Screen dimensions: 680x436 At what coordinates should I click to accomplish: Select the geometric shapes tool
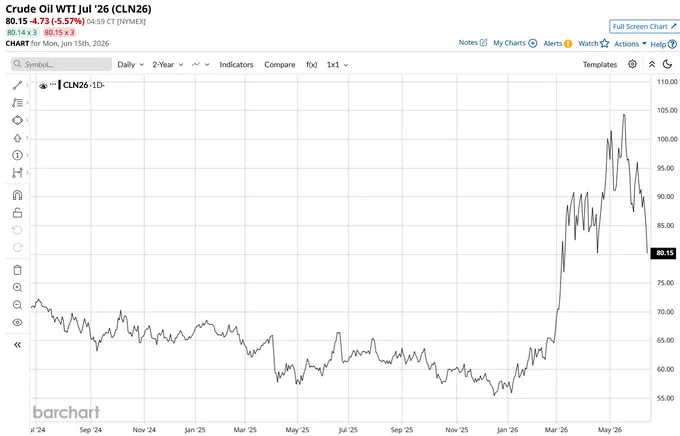coord(17,120)
